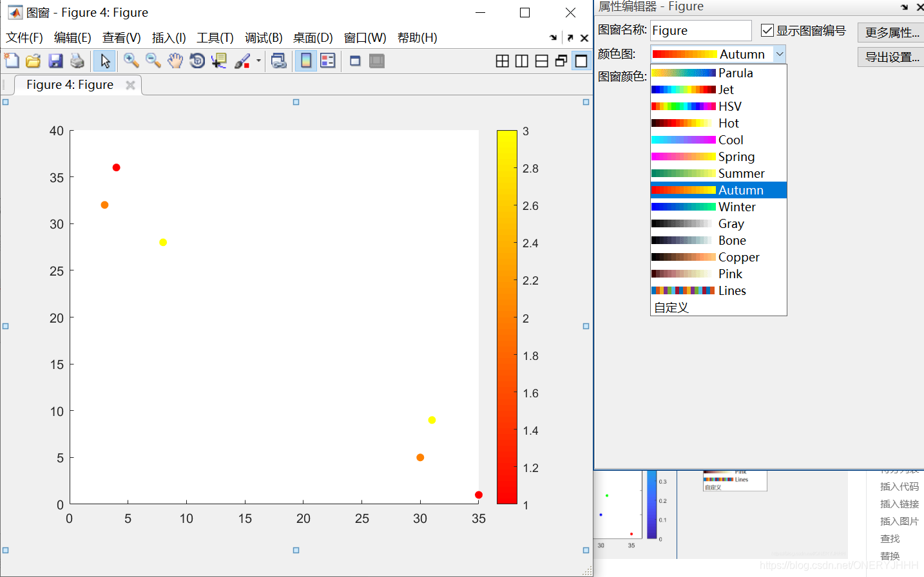Choose the Pink colormap

[x=718, y=274]
